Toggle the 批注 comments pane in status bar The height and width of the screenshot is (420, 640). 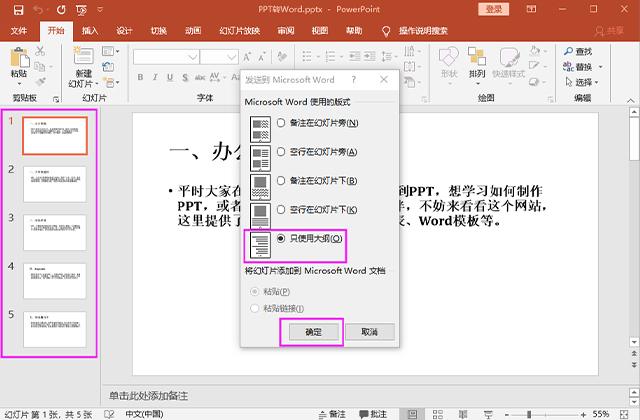pos(373,414)
